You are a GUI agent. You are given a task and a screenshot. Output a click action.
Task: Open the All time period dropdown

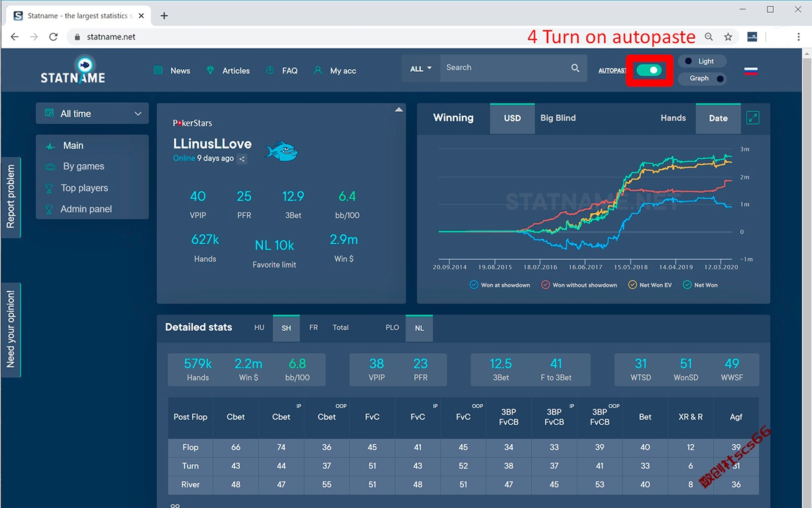(x=93, y=114)
